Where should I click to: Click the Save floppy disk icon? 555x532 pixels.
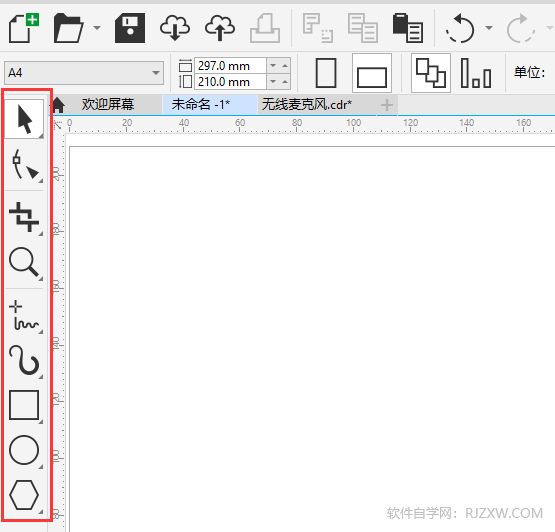click(130, 28)
